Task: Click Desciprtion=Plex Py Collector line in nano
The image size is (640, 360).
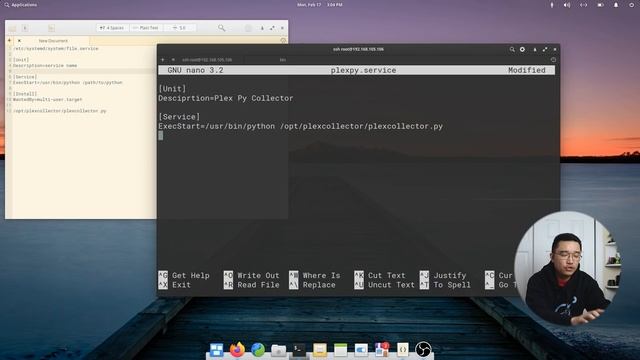Action: 226,98
